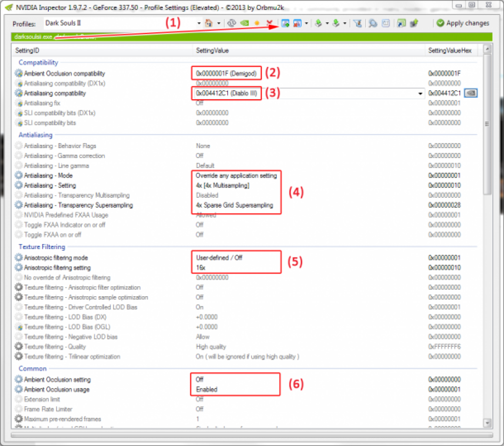Select the High quality texture filtering value
This screenshot has width=504, height=446.
coord(211,347)
